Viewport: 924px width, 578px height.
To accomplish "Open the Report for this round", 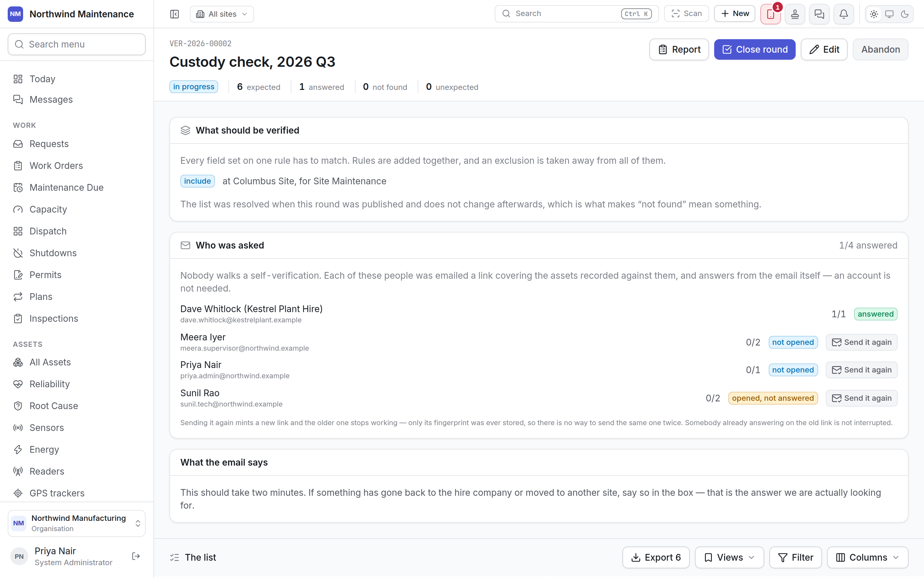I will [x=679, y=49].
